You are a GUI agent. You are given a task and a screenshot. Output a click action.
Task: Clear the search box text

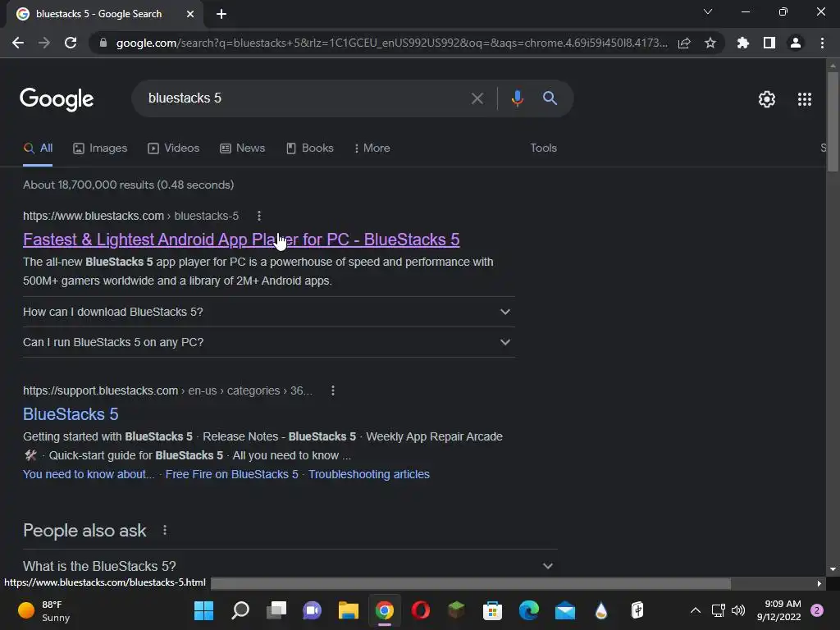(x=477, y=98)
